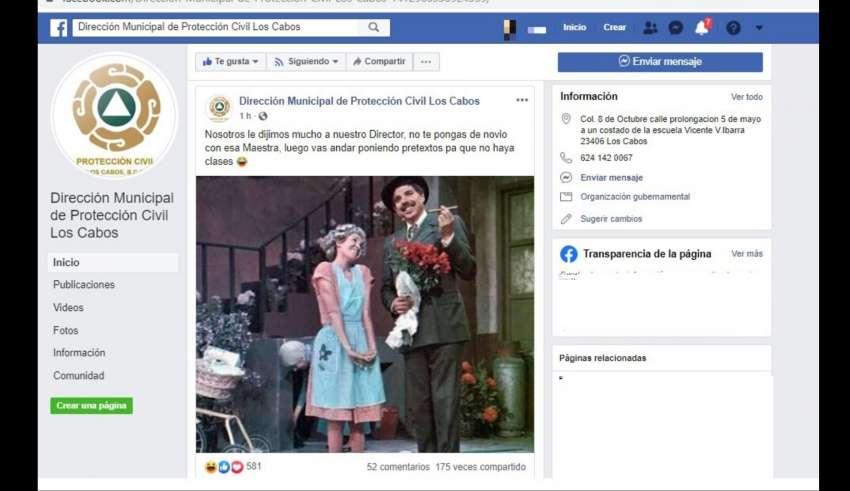
Task: Click the page profile logo picture
Action: (115, 113)
